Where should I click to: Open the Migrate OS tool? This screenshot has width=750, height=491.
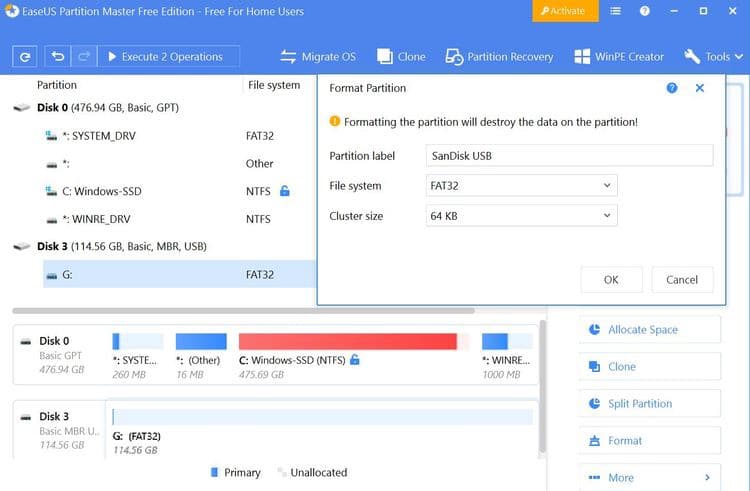[318, 57]
